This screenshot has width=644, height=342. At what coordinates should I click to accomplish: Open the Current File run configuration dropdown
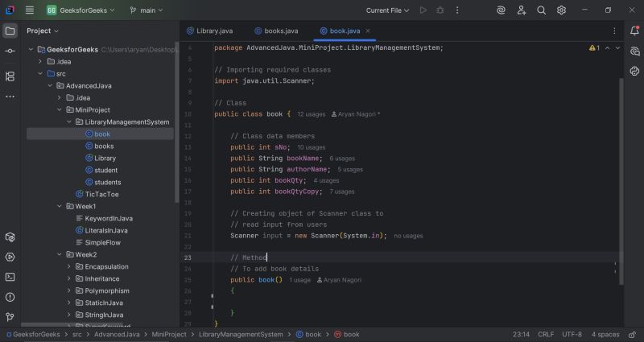(x=387, y=10)
